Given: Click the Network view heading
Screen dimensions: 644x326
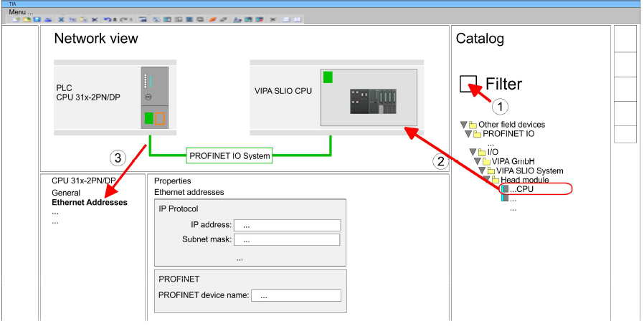Looking at the screenshot, I should pyautogui.click(x=96, y=38).
